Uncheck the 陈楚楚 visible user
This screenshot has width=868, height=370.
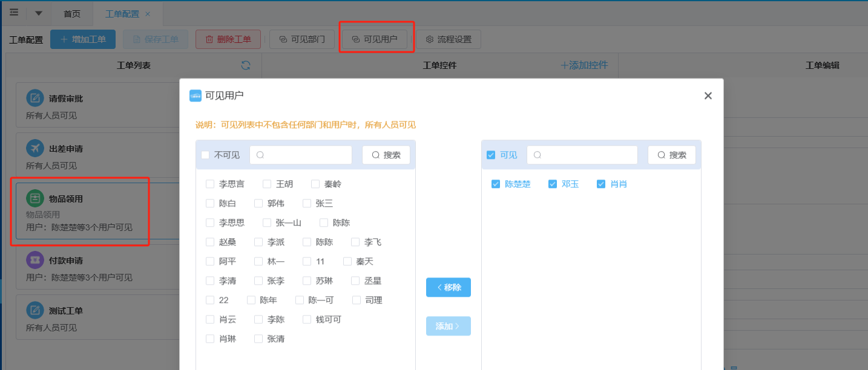496,184
